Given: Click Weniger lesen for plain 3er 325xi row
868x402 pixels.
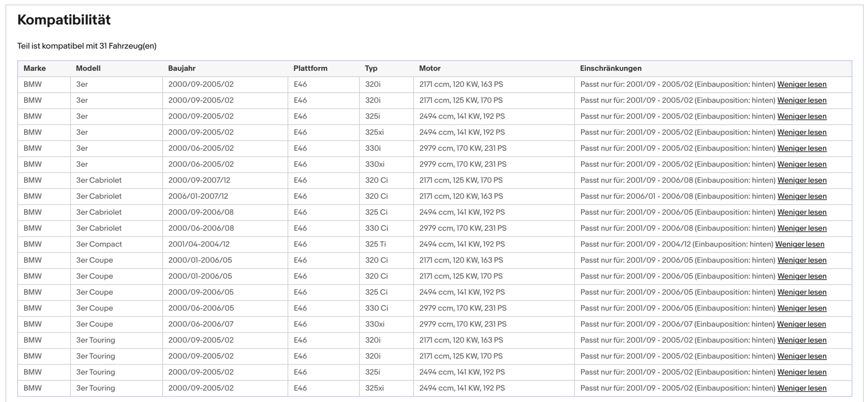Looking at the screenshot, I should click(x=801, y=132).
